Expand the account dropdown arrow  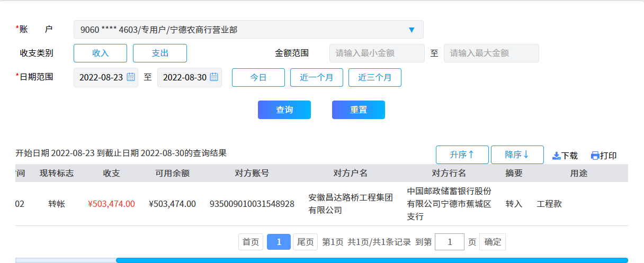[412, 30]
